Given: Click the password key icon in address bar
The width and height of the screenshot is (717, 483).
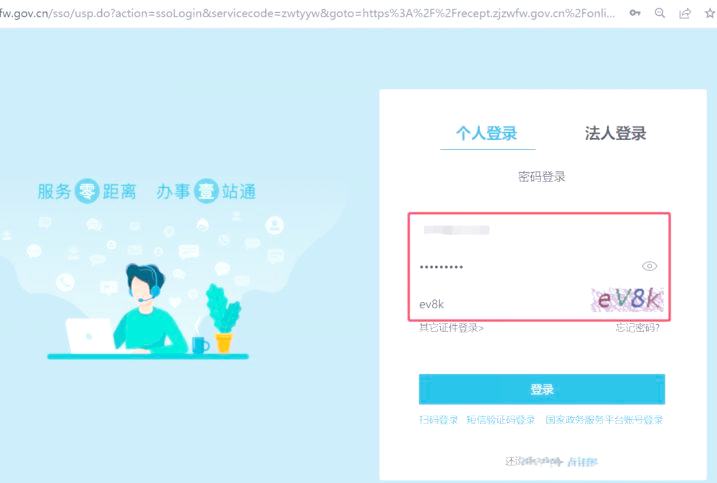Looking at the screenshot, I should (x=635, y=13).
